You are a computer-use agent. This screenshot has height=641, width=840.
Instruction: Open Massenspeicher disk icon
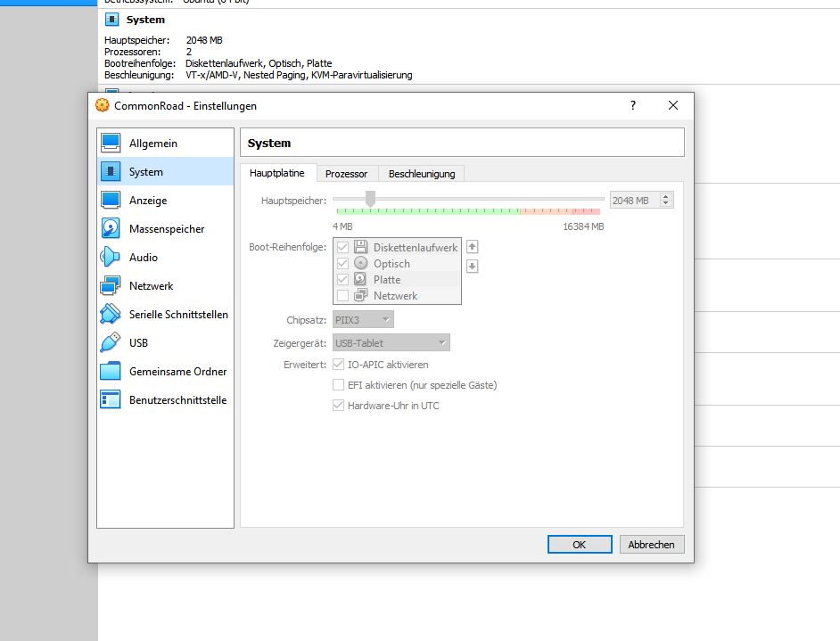point(111,229)
